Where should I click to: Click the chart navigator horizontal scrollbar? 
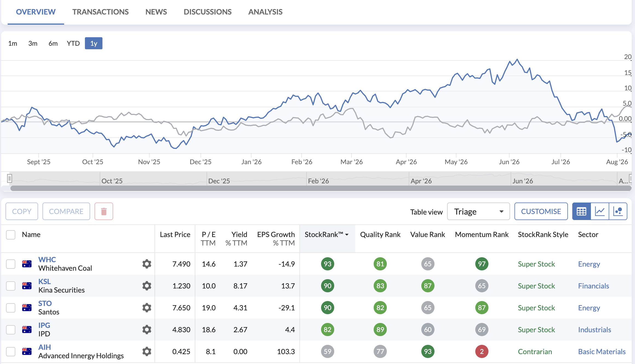(x=321, y=188)
